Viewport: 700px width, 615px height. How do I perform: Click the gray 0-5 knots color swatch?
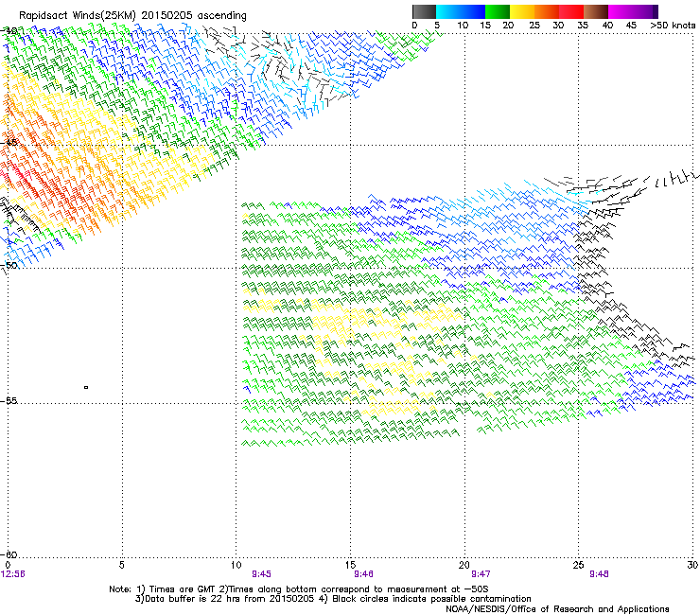pyautogui.click(x=424, y=11)
